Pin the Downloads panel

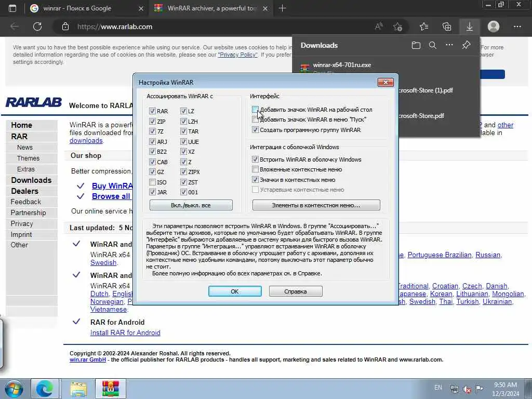pos(466,45)
